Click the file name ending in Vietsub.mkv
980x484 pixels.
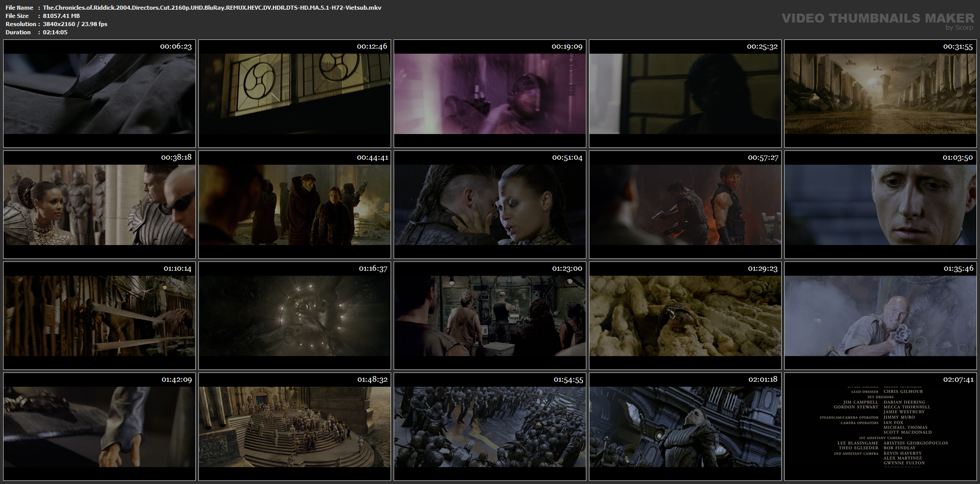click(x=212, y=8)
